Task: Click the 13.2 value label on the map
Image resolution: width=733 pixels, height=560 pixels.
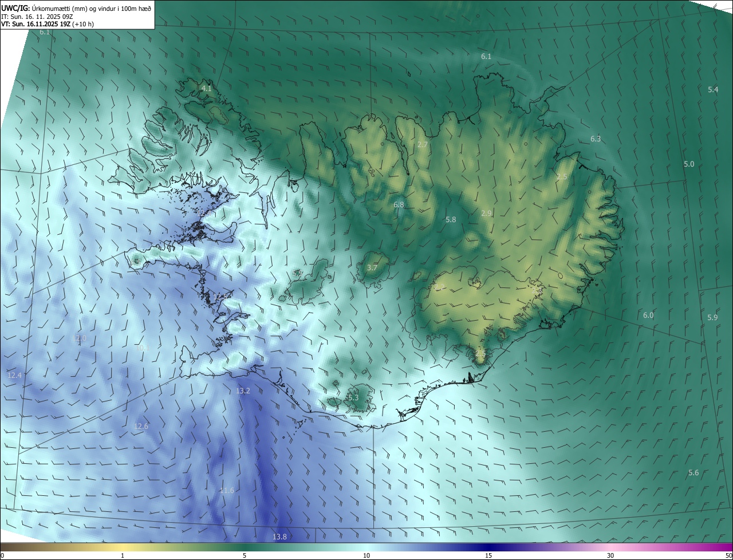Action: 243,391
